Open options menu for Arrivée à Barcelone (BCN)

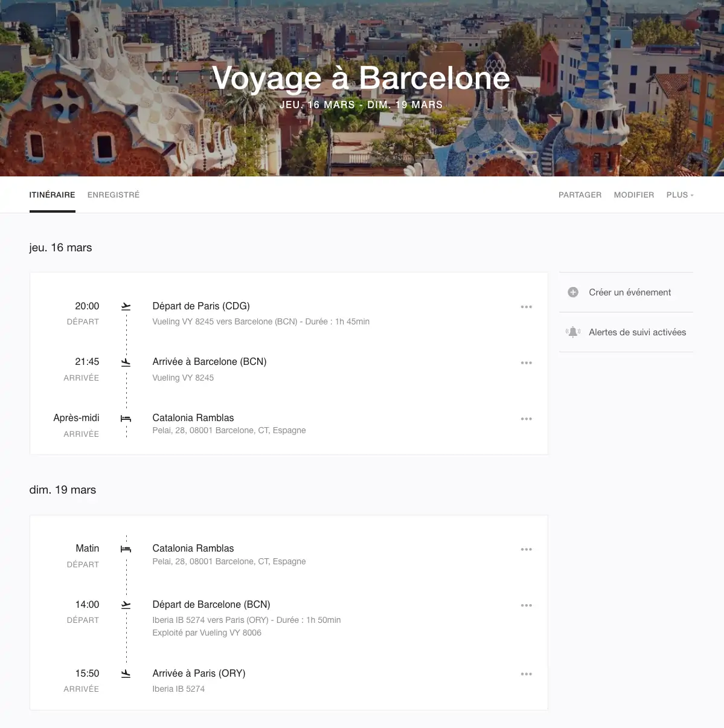click(x=527, y=363)
